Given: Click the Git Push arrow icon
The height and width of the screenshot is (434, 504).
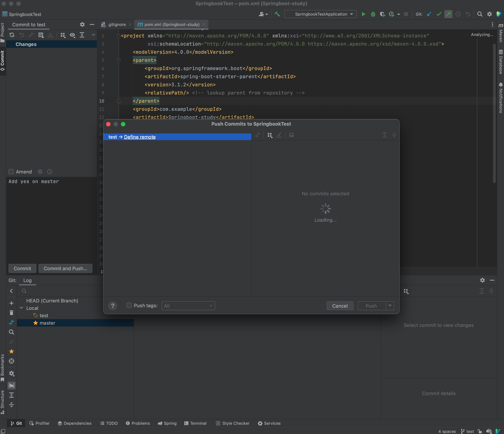Looking at the screenshot, I should coord(448,14).
